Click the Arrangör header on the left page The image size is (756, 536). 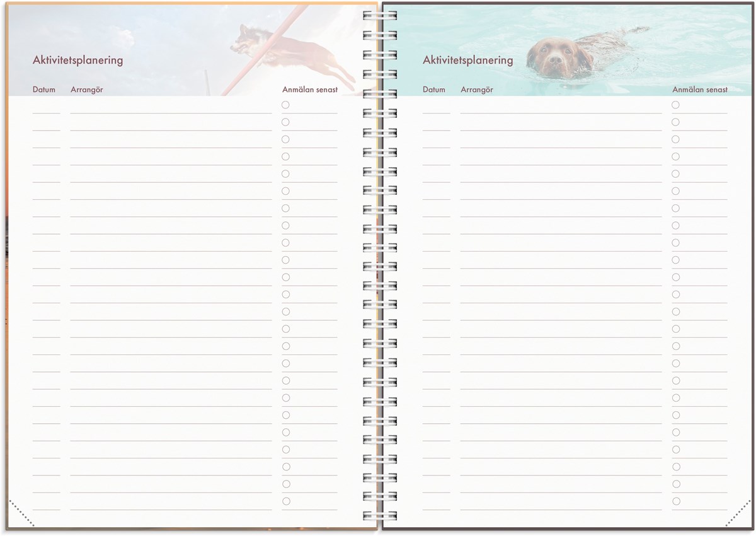pyautogui.click(x=87, y=90)
